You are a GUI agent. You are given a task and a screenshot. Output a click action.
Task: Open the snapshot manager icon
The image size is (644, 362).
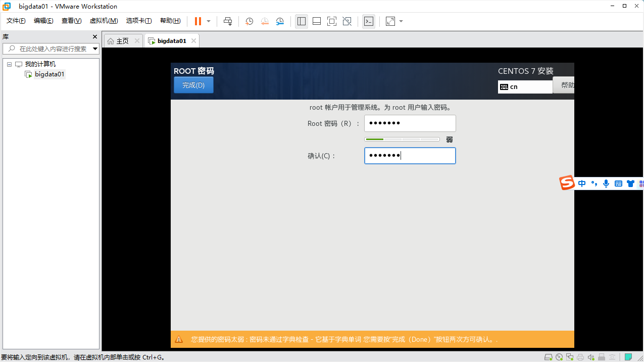tap(280, 21)
